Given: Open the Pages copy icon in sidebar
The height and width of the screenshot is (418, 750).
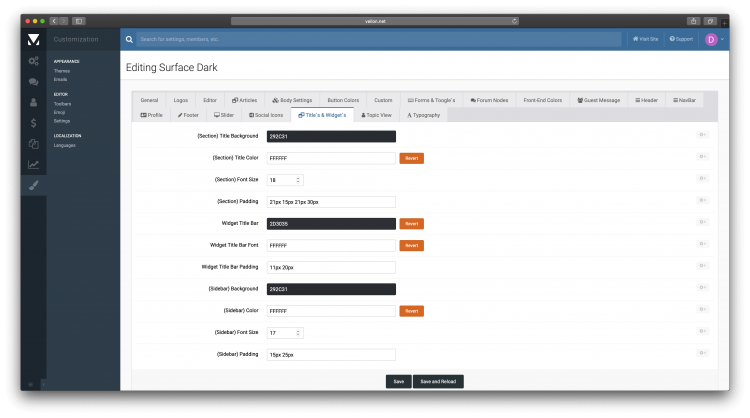Looking at the screenshot, I should (33, 144).
